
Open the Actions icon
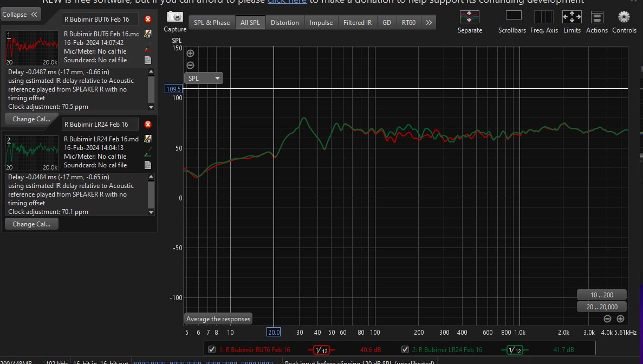tap(596, 17)
